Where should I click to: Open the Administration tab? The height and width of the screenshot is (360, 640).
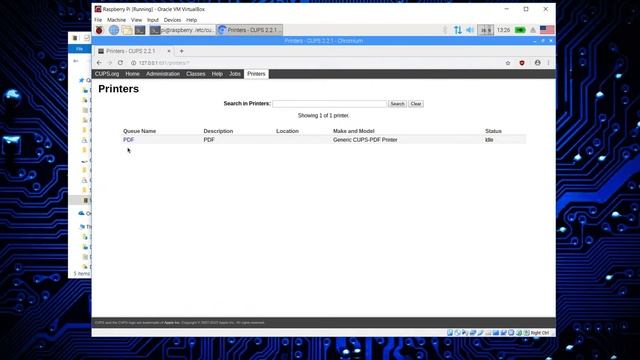163,74
